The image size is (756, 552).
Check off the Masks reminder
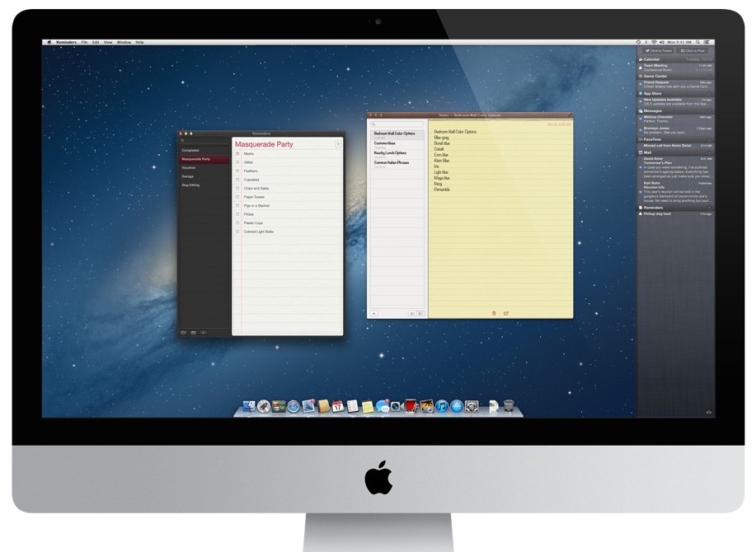click(238, 154)
